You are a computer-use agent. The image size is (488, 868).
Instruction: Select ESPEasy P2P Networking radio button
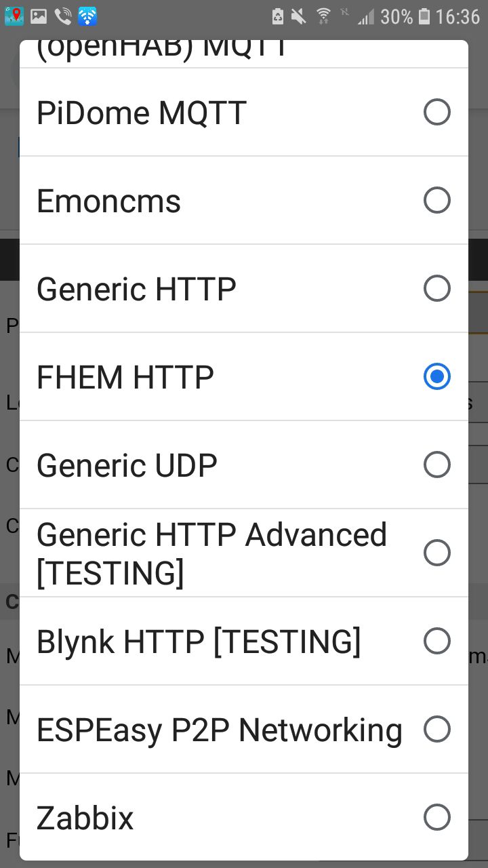[x=436, y=729]
